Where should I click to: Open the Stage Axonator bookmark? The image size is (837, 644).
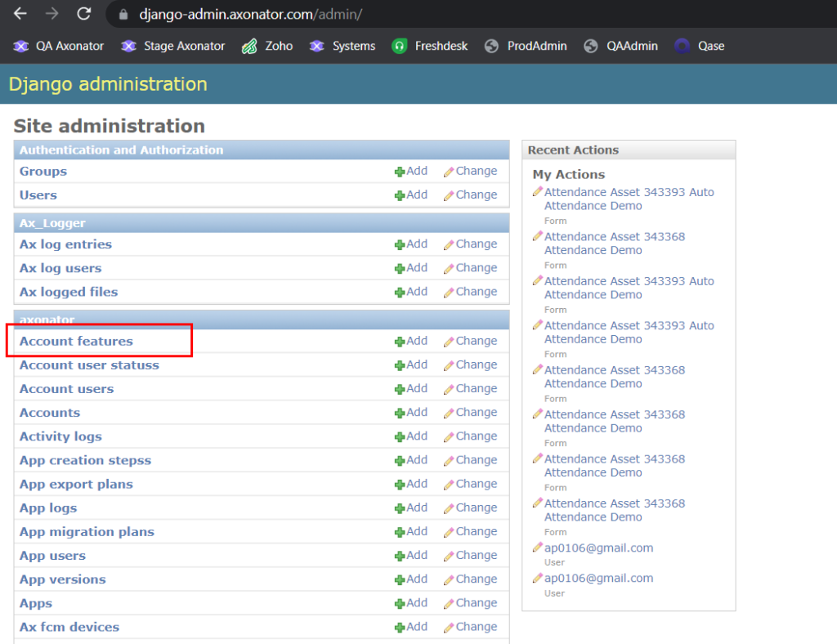pos(173,47)
